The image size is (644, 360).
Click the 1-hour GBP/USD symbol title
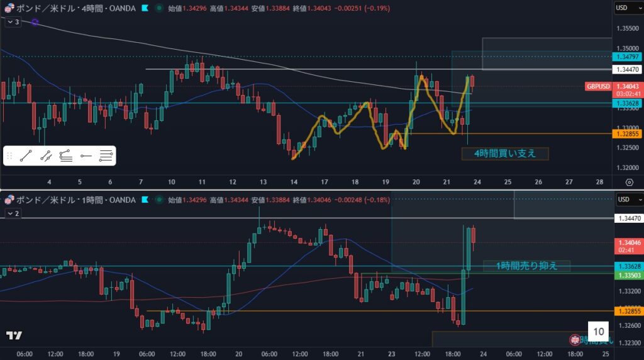coord(69,200)
